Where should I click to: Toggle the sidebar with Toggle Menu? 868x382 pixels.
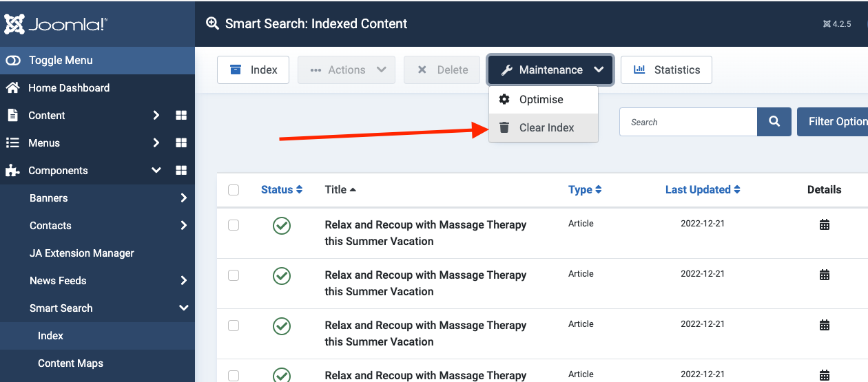click(x=61, y=61)
